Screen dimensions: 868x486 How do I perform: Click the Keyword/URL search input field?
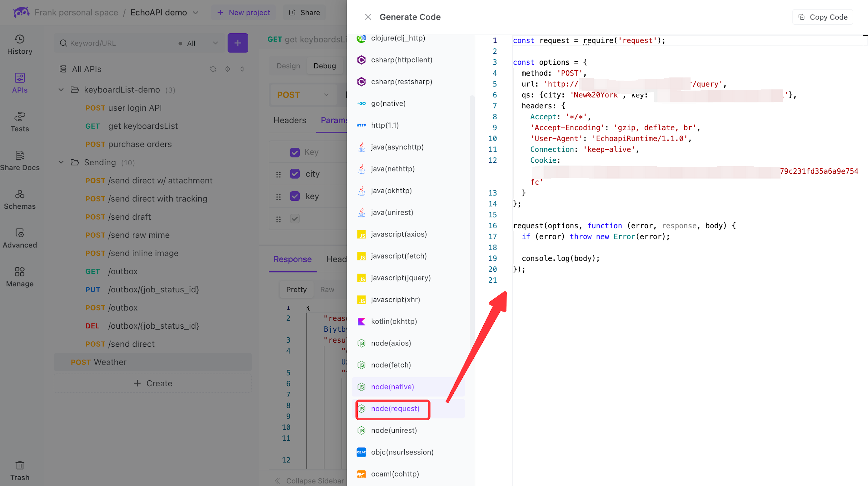pyautogui.click(x=117, y=43)
